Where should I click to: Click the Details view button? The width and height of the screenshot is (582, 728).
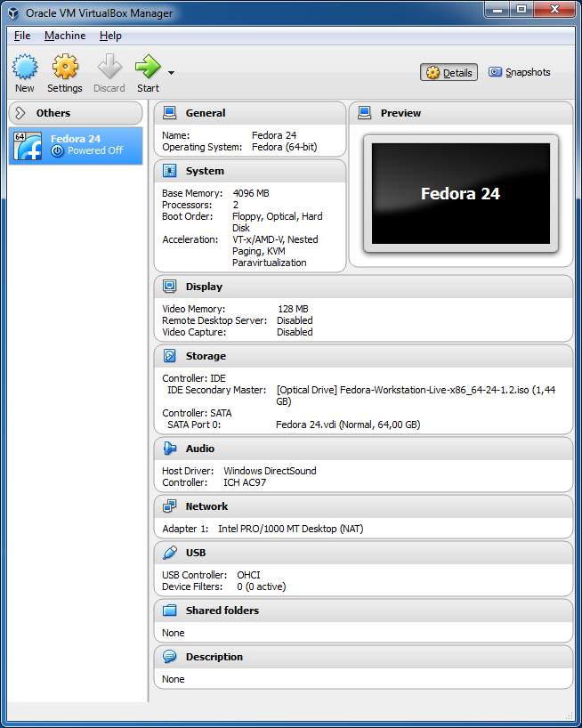[449, 72]
